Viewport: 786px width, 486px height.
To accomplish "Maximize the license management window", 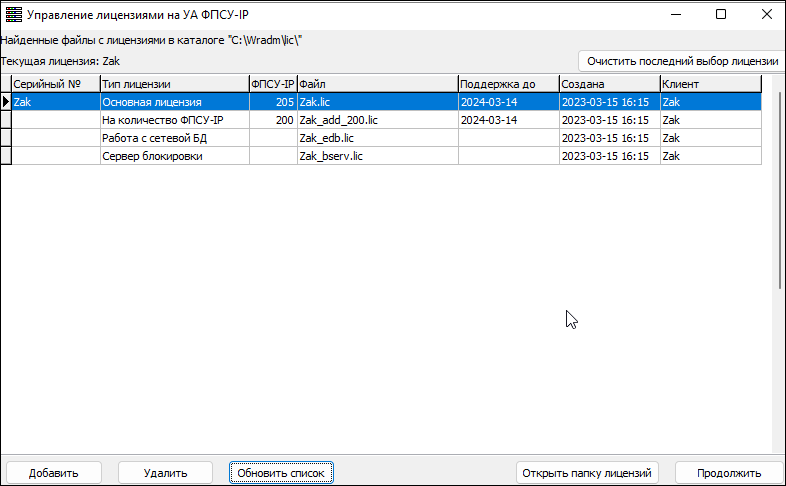I will [x=721, y=15].
